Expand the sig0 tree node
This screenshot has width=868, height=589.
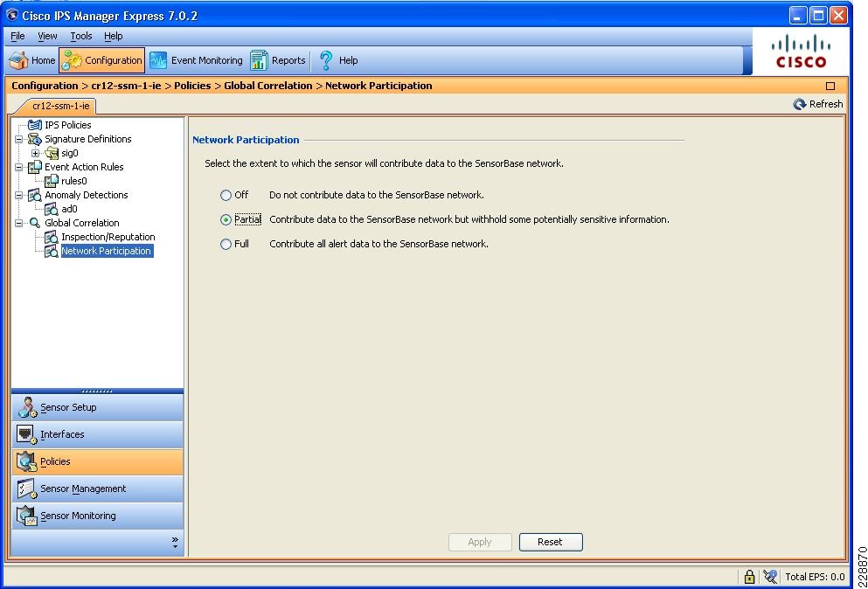click(36, 153)
